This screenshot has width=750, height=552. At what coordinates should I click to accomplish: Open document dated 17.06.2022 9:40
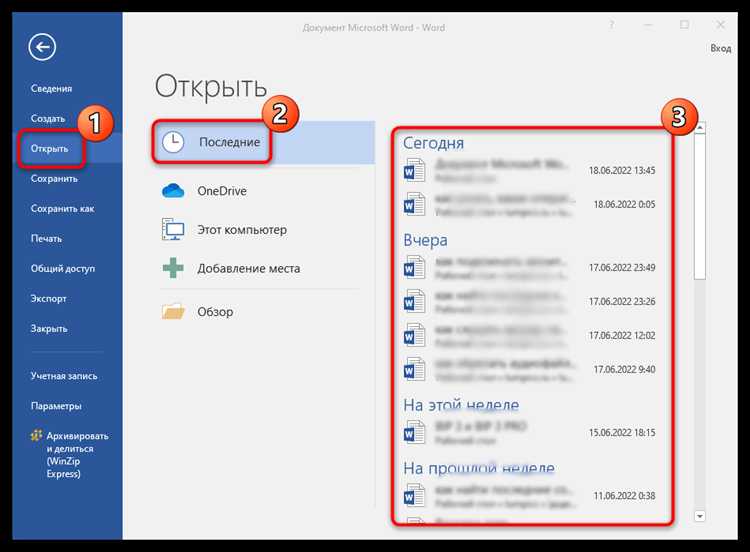click(529, 370)
